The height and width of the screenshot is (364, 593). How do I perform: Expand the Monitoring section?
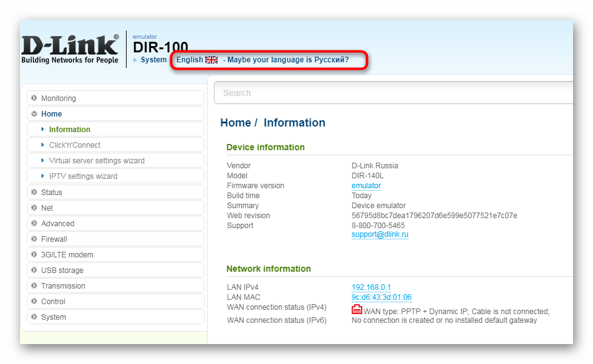[58, 98]
